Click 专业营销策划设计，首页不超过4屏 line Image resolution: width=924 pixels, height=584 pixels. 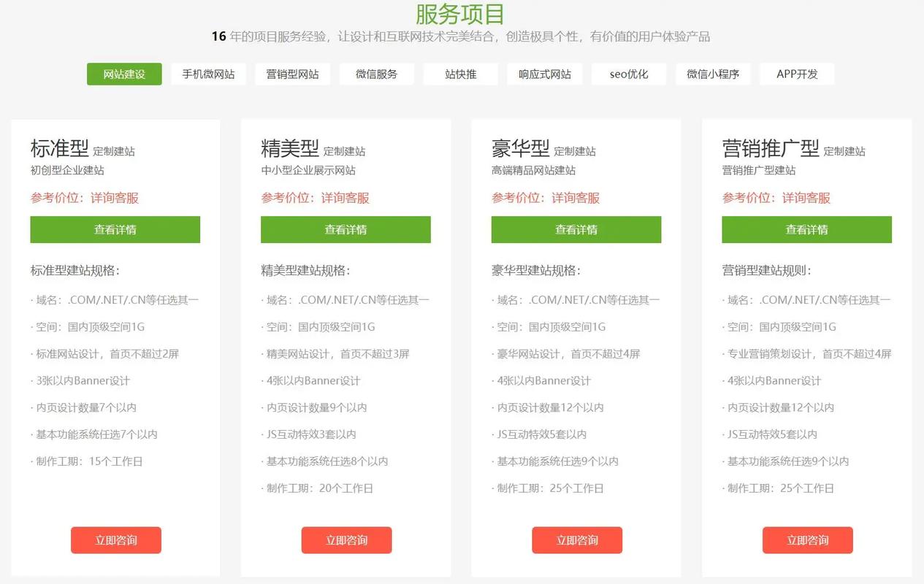[807, 354]
